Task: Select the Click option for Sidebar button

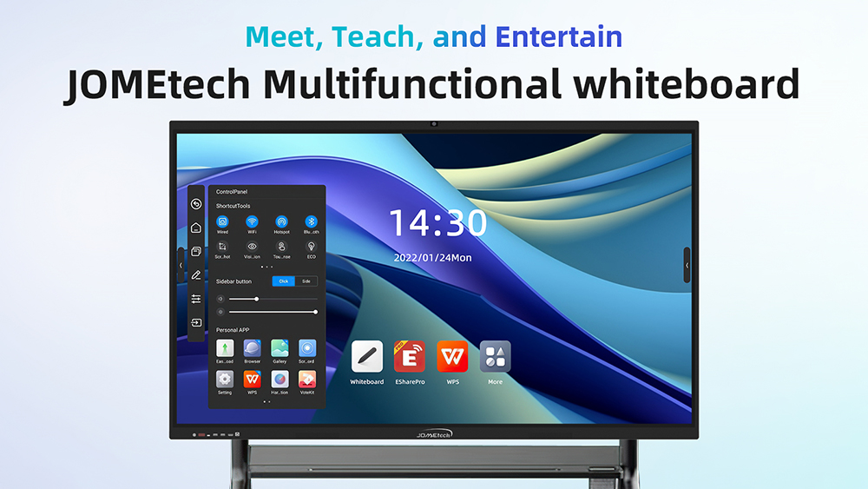Action: [284, 281]
